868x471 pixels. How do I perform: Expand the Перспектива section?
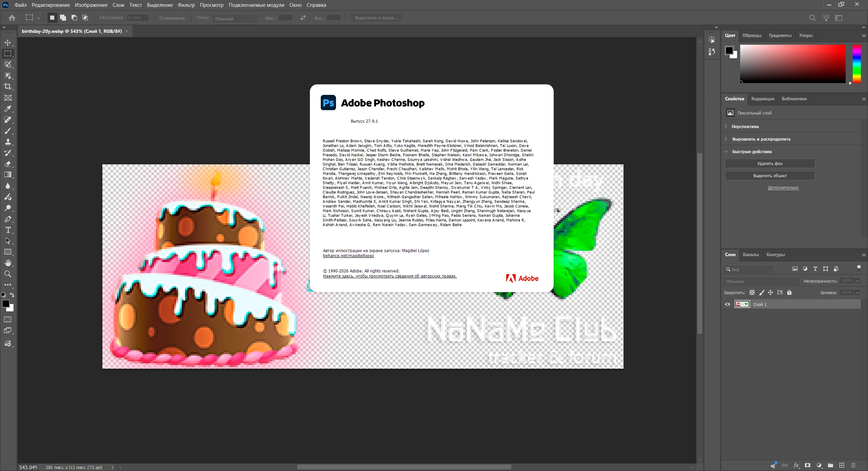pyautogui.click(x=726, y=126)
